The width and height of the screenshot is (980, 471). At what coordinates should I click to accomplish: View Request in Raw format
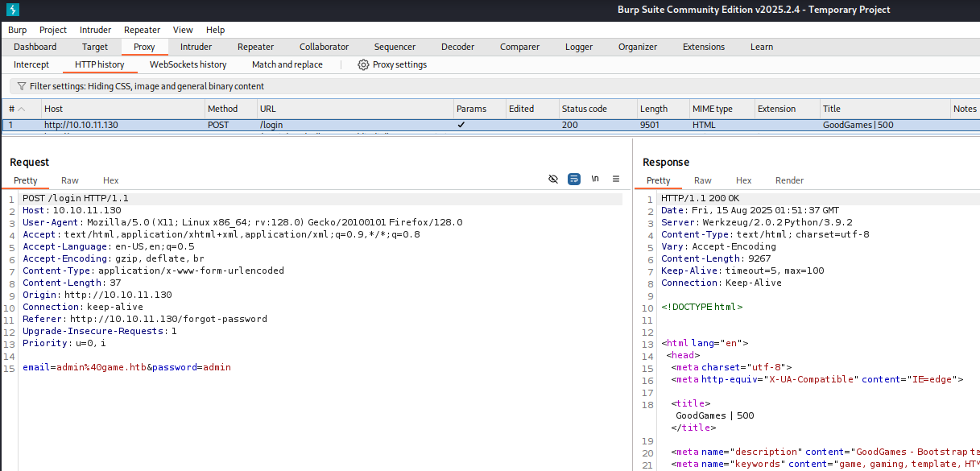tap(70, 180)
